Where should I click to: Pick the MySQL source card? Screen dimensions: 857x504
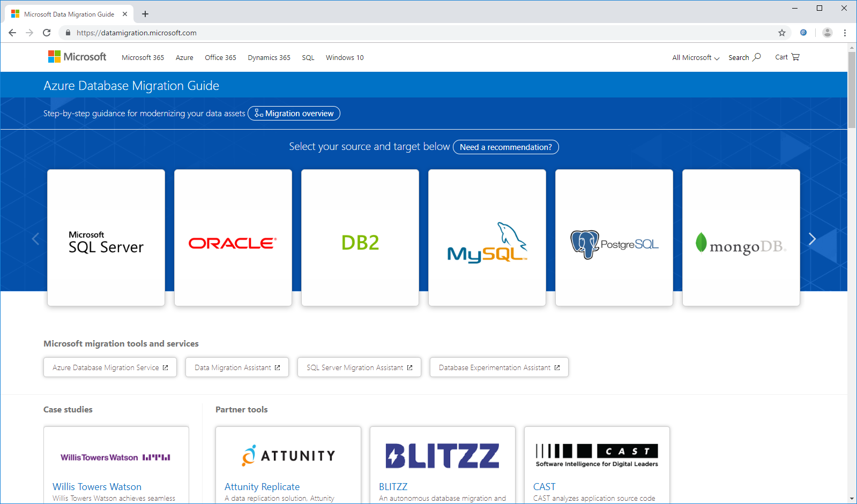click(487, 238)
